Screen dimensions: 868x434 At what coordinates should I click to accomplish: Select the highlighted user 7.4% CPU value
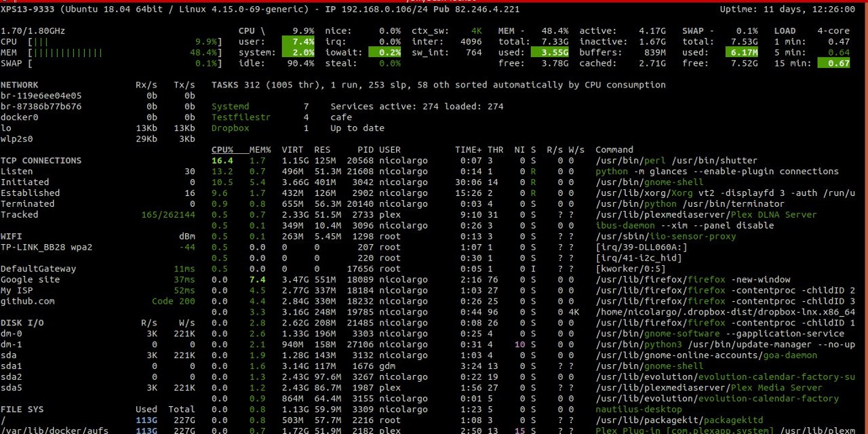pyautogui.click(x=298, y=41)
